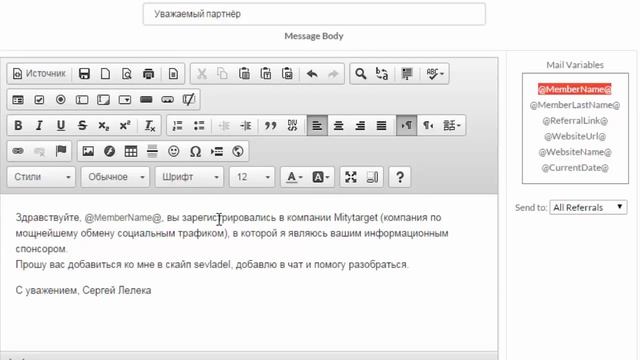Image resolution: width=640 pixels, height=360 pixels.
Task: Toggle superscript formatting
Action: (x=125, y=126)
